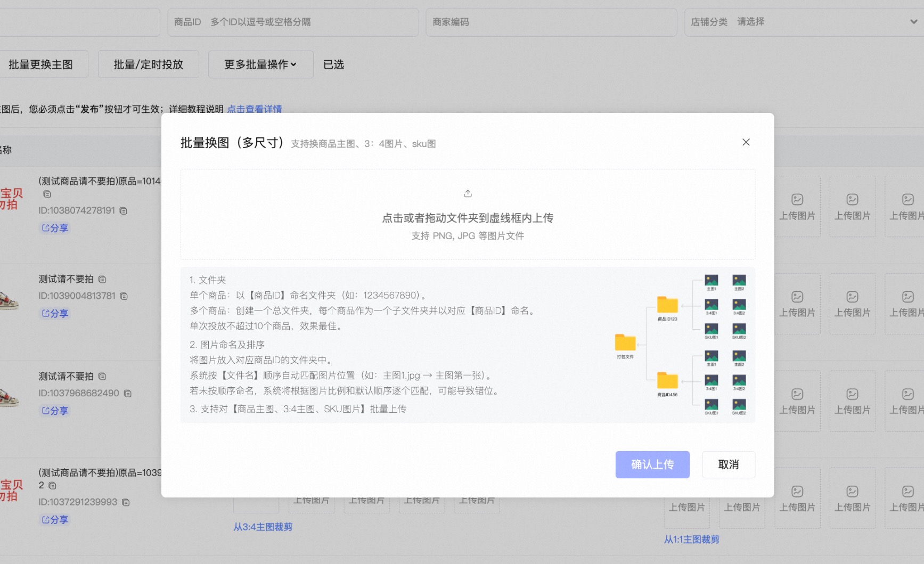Close the 批量换图 dialog
This screenshot has width=924, height=564.
(746, 142)
